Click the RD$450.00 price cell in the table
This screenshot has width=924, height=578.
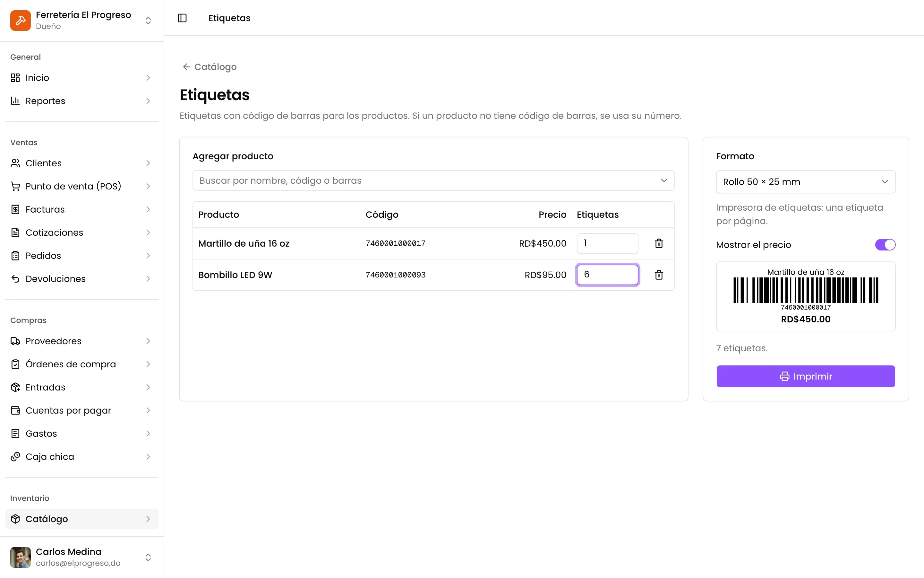(543, 243)
